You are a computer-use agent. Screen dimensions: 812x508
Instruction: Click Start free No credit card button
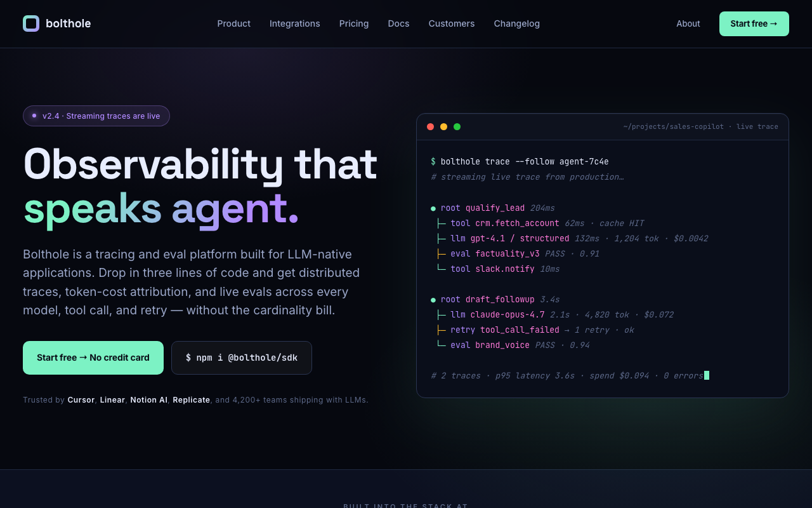click(93, 358)
